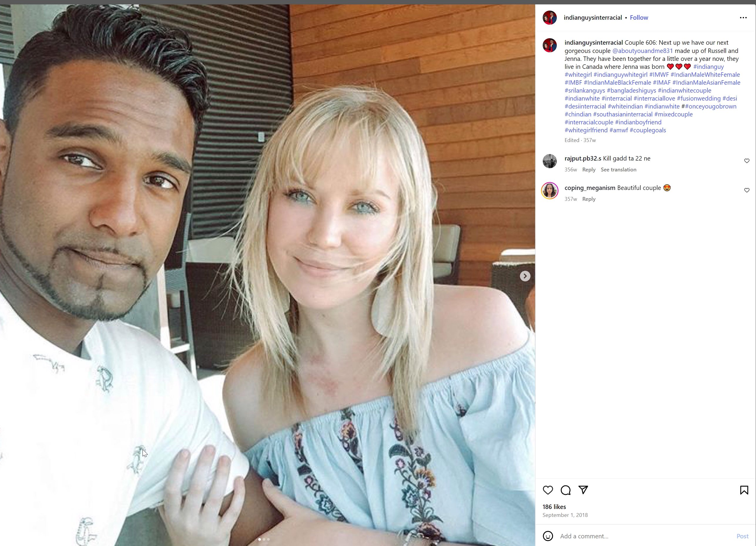Like the post with the heart icon
This screenshot has width=756, height=546.
click(548, 490)
